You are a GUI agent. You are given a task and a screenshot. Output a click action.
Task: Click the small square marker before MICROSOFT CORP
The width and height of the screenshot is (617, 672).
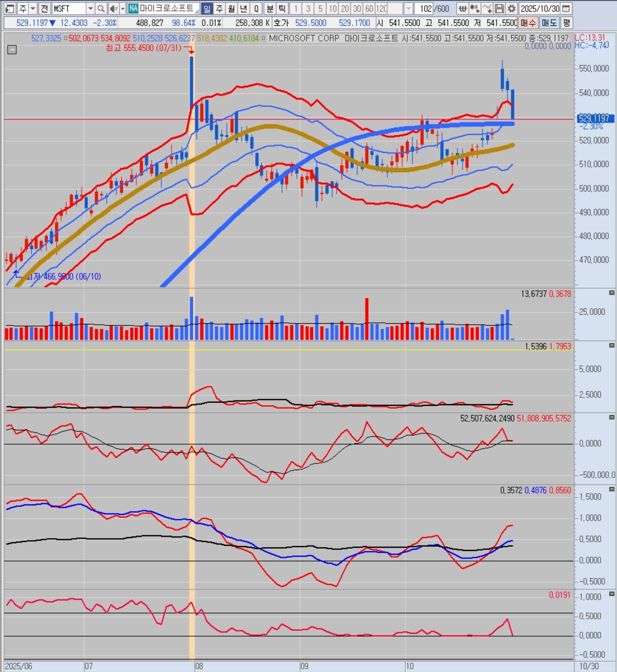pyautogui.click(x=263, y=38)
